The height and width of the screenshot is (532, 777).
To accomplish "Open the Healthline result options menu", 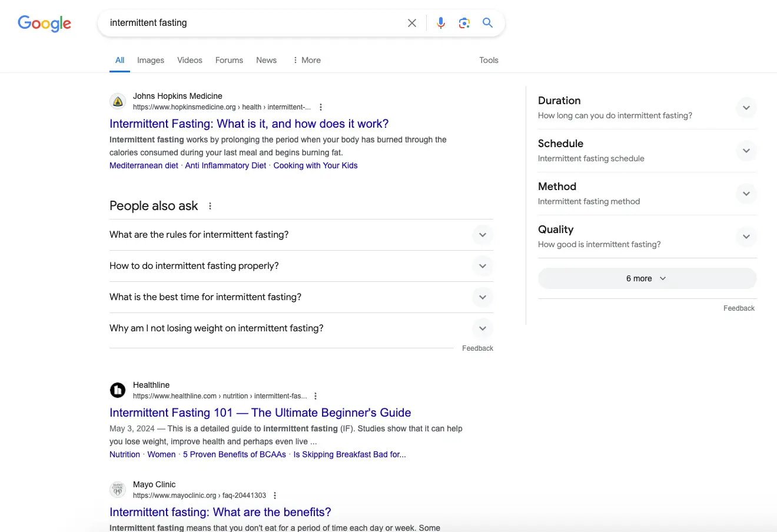I will [x=316, y=396].
